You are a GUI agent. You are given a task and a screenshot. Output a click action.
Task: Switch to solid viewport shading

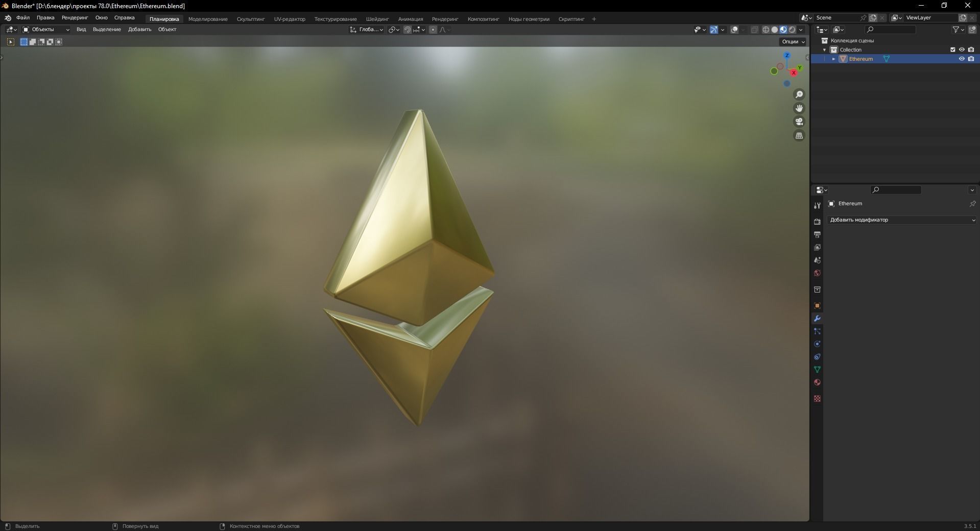click(775, 30)
